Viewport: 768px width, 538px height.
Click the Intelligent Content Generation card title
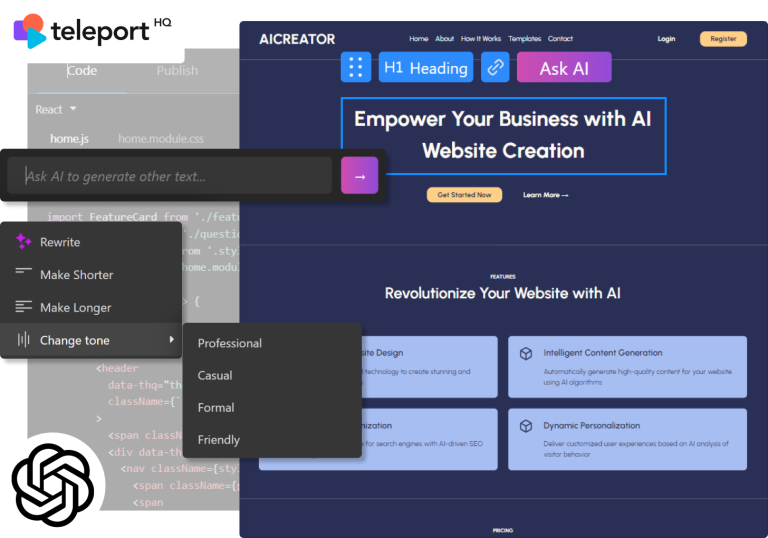tap(602, 353)
